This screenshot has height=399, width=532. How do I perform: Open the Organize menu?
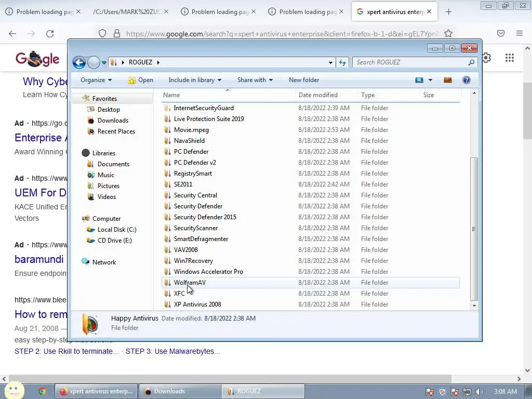tap(96, 80)
